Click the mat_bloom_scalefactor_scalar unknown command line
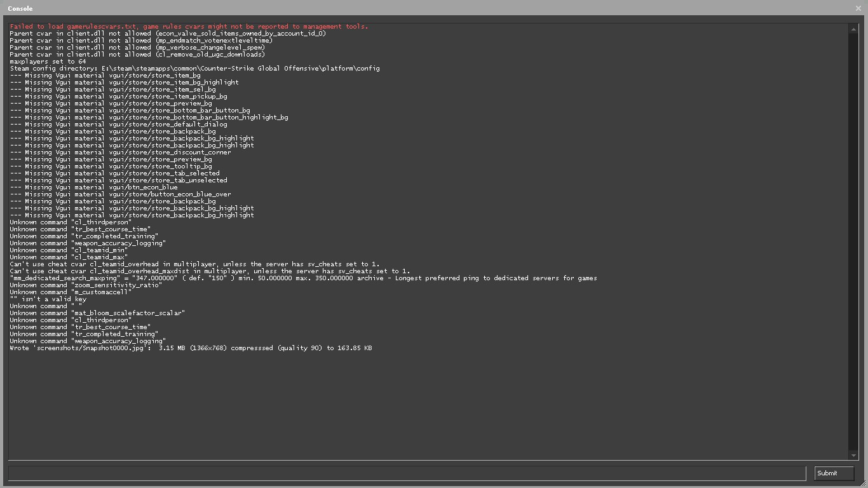The height and width of the screenshot is (488, 868). coord(97,313)
